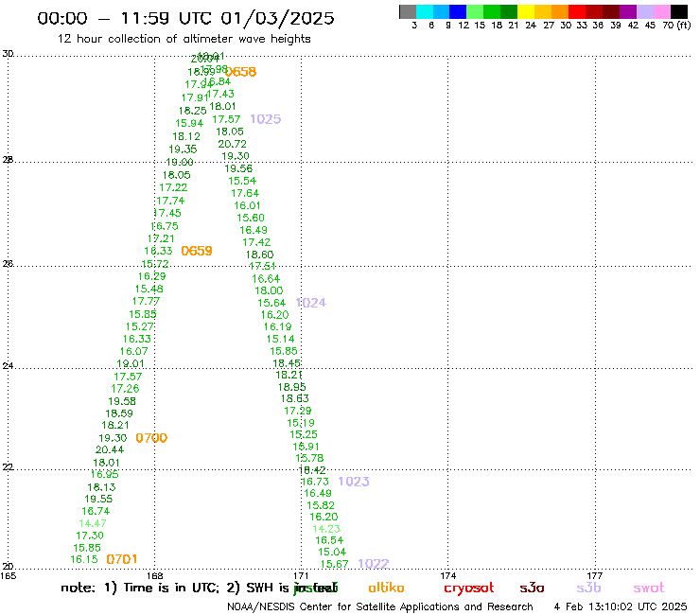Viewport: 700px width, 615px height.
Task: Click the date range title '00:00 – 11:59 UTC 01/03/2025'
Action: pyautogui.click(x=185, y=18)
